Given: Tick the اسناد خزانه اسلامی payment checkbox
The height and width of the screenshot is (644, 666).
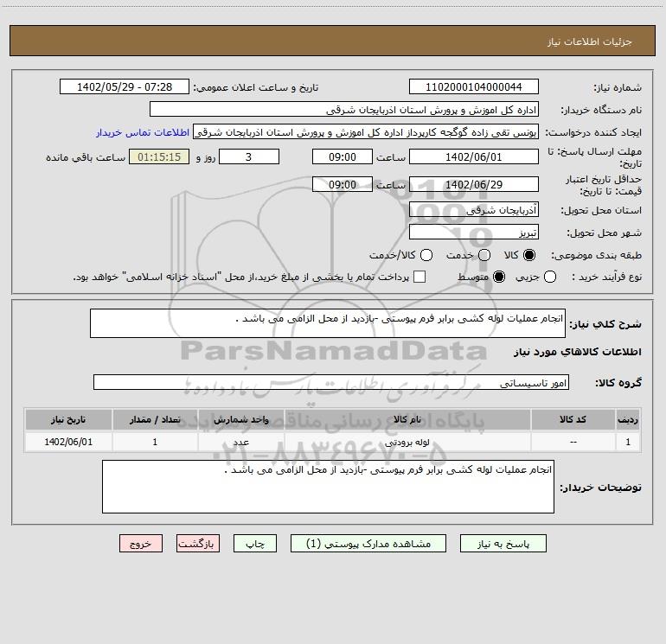Looking at the screenshot, I should [x=419, y=277].
